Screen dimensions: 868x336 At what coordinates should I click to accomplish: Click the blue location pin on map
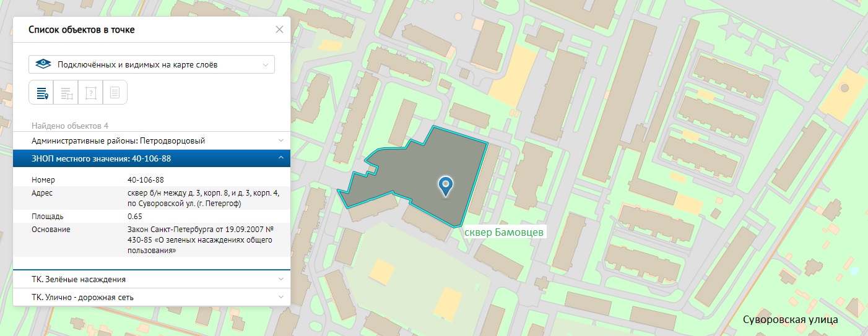pyautogui.click(x=446, y=186)
